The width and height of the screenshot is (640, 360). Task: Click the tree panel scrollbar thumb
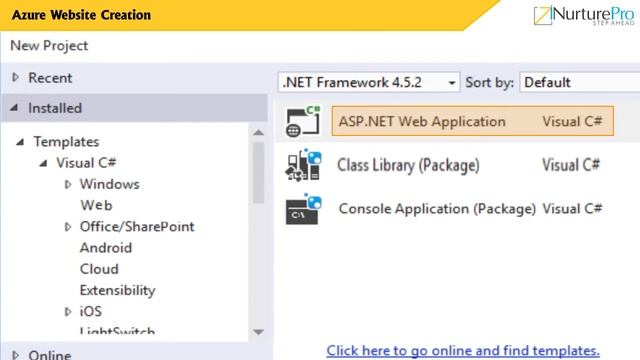pos(258,173)
